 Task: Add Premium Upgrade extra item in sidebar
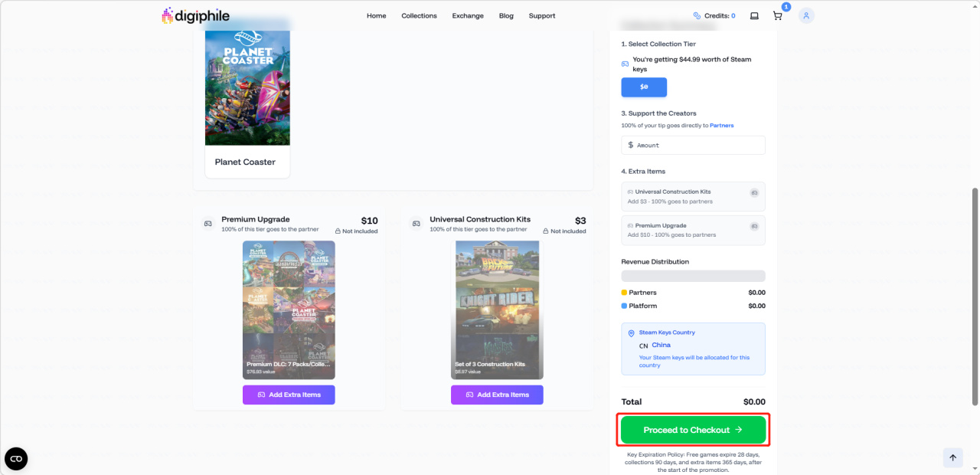[693, 230]
